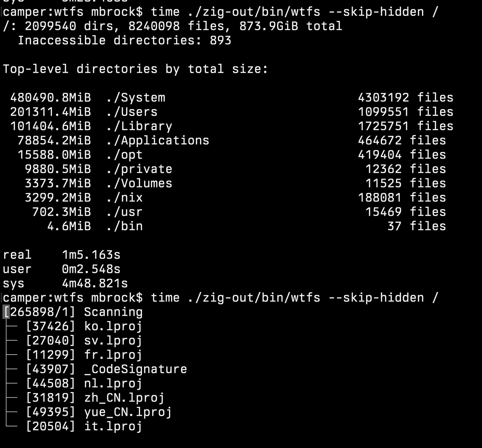Click the ko.lproj entry in scan tree
Viewport: 482px width, 448px height.
113,326
